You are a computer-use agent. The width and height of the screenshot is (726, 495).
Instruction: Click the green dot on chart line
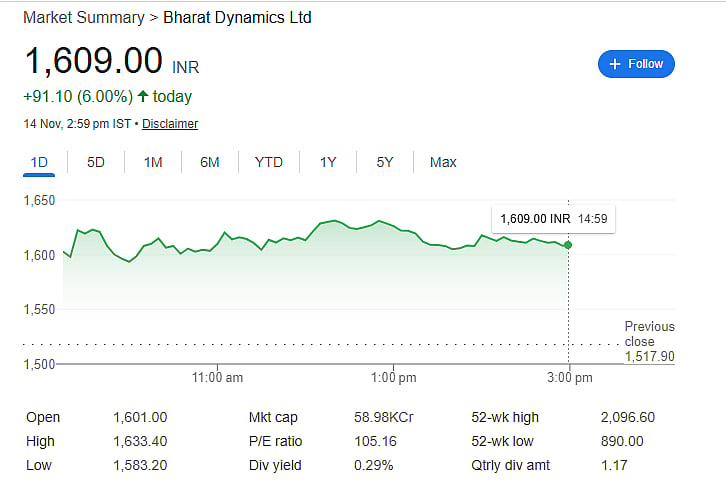pos(568,245)
